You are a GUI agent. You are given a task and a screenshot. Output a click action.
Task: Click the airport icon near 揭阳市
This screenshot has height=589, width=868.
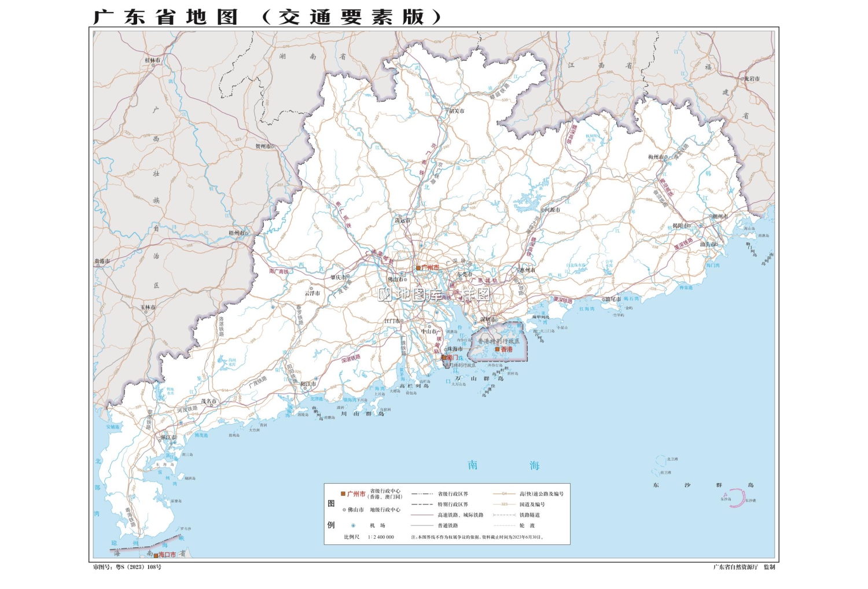pos(701,226)
